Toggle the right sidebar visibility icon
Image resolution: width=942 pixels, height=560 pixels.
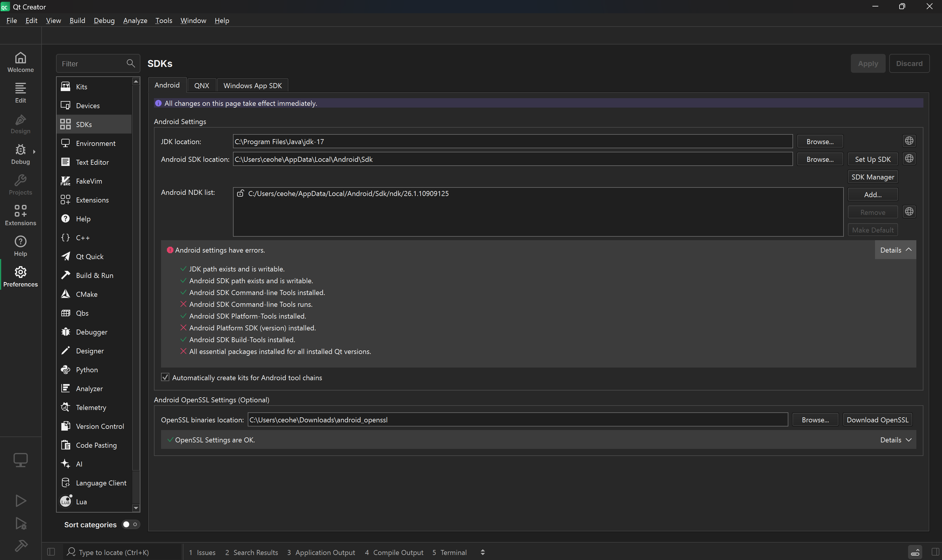coord(936,552)
